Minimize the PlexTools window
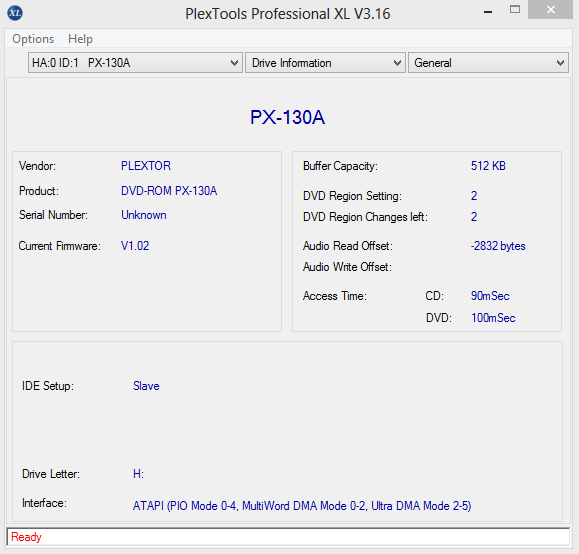 pos(488,11)
